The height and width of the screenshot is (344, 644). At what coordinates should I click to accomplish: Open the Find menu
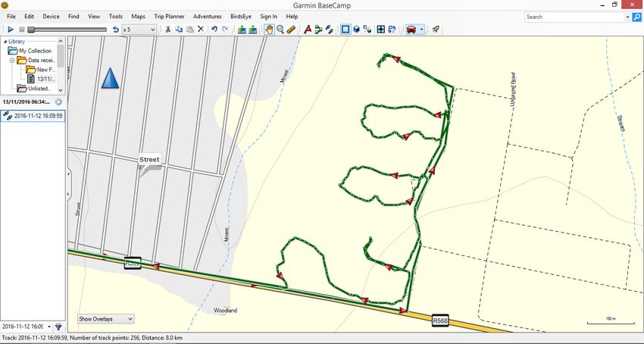point(74,17)
